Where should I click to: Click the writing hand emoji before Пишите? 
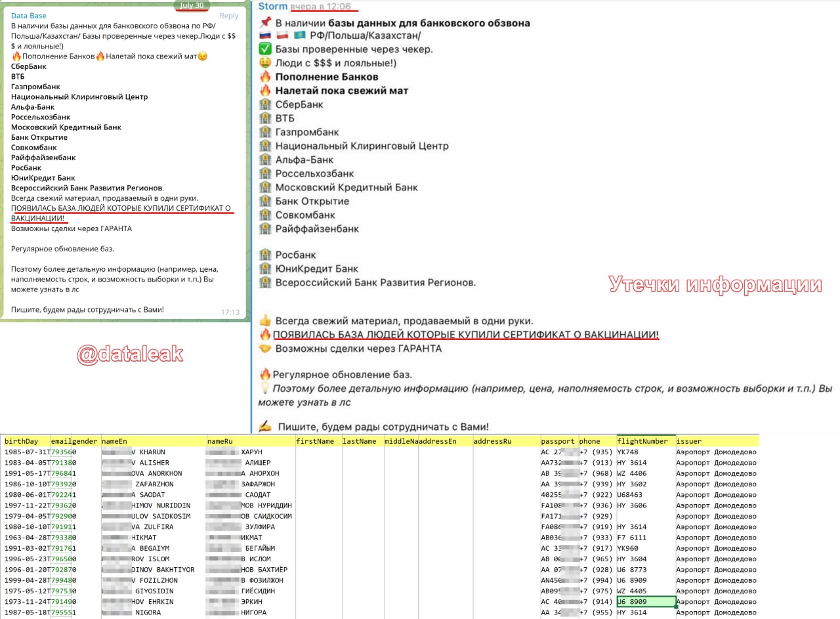tap(265, 427)
